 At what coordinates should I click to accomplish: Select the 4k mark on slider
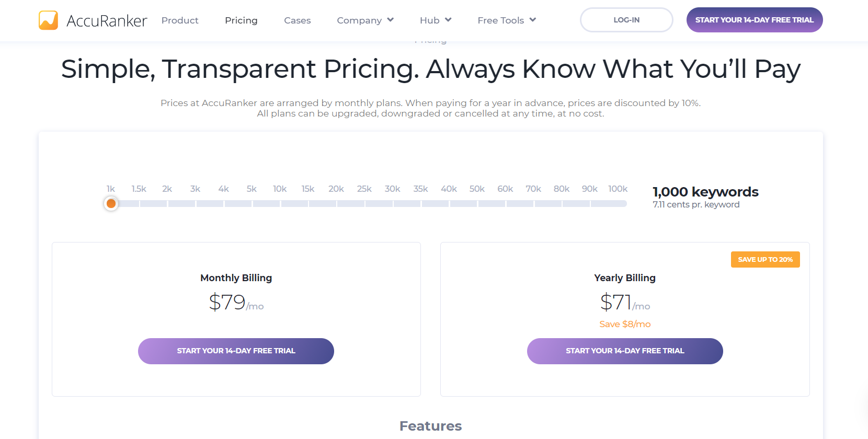(x=224, y=189)
